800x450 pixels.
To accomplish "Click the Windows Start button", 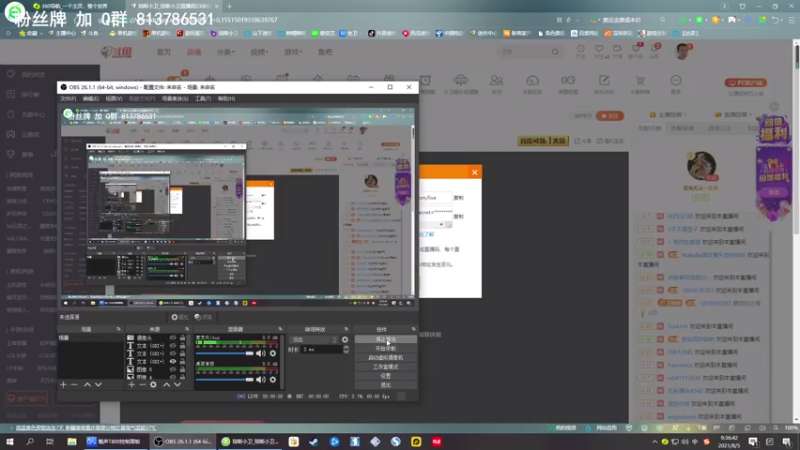I will [x=10, y=442].
